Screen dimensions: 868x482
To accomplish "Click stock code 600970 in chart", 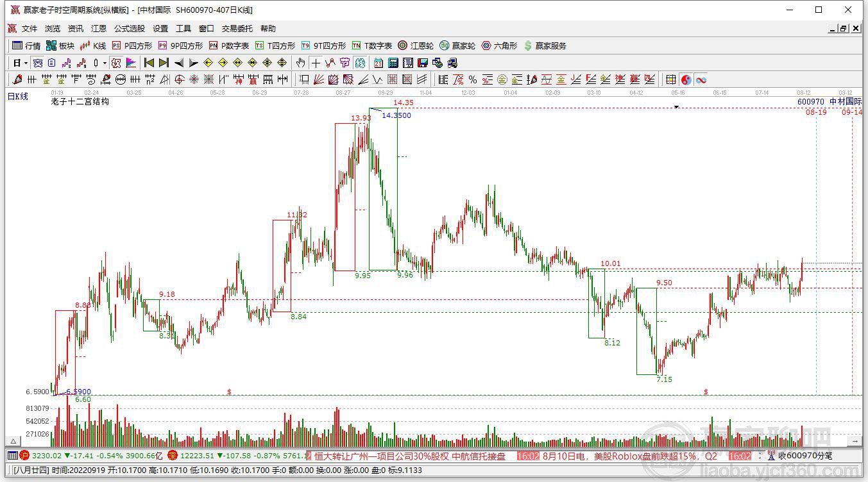I will pos(811,102).
